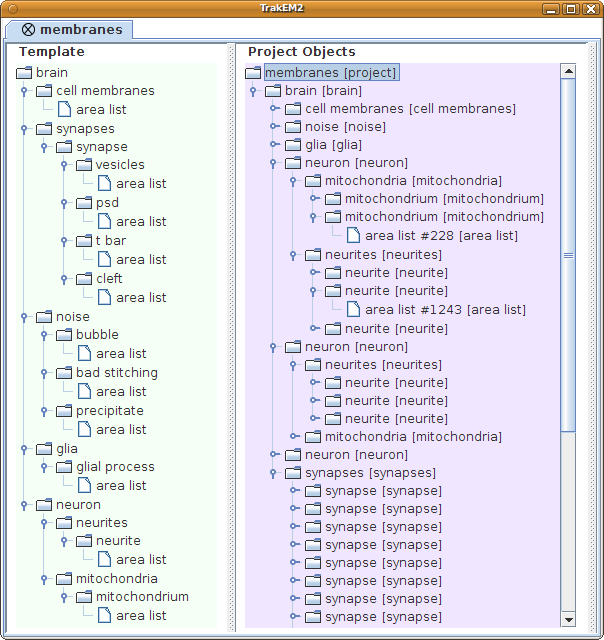604x640 pixels.
Task: Expand the cell membranes [cell membranes] node
Action: pos(274,109)
